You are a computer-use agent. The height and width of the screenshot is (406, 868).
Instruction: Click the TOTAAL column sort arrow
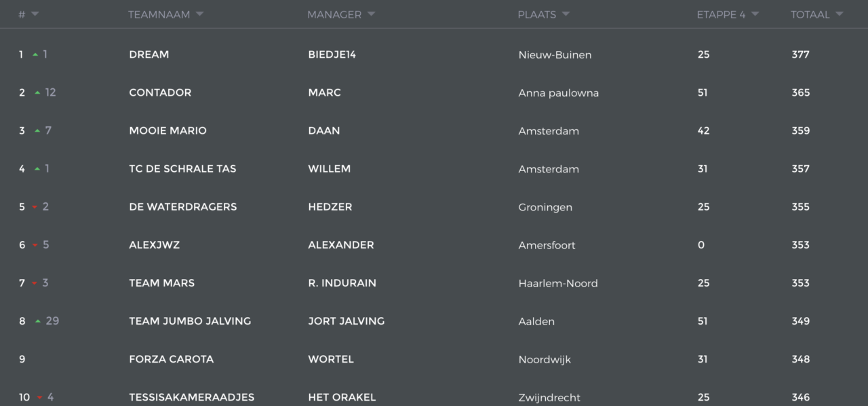coord(840,14)
